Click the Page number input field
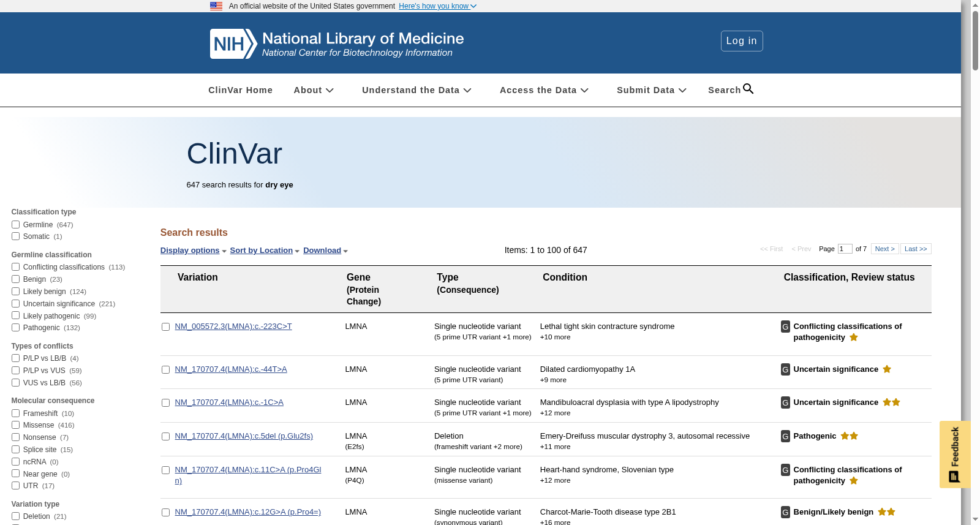980x525 pixels. 845,249
